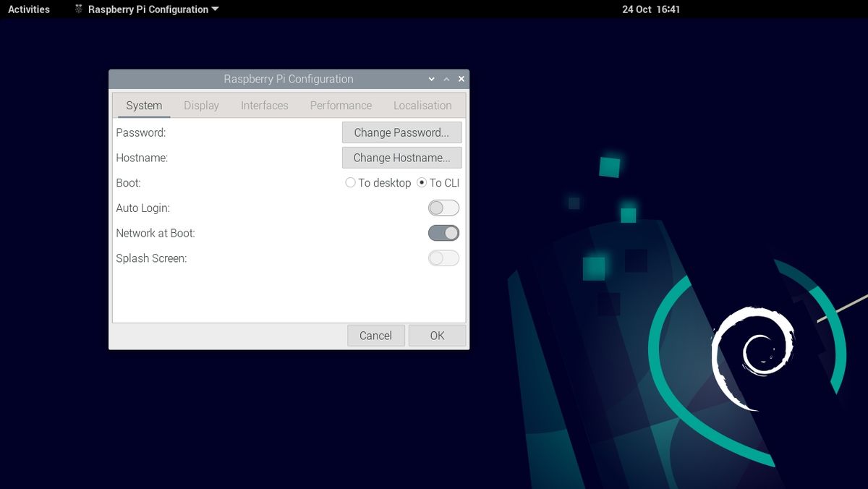Switch to the Display tab
Viewport: 868px width, 489px height.
(201, 105)
